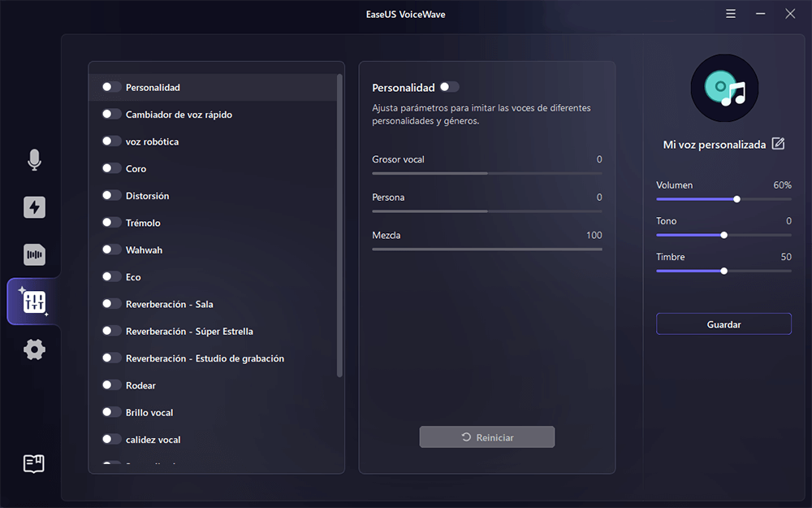Select the voice customization mixer sidebar icon
Image resolution: width=812 pixels, height=508 pixels.
[34, 302]
